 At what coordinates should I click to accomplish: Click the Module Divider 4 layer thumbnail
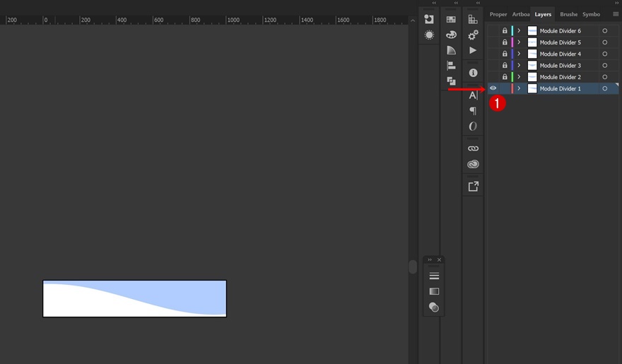click(x=532, y=54)
